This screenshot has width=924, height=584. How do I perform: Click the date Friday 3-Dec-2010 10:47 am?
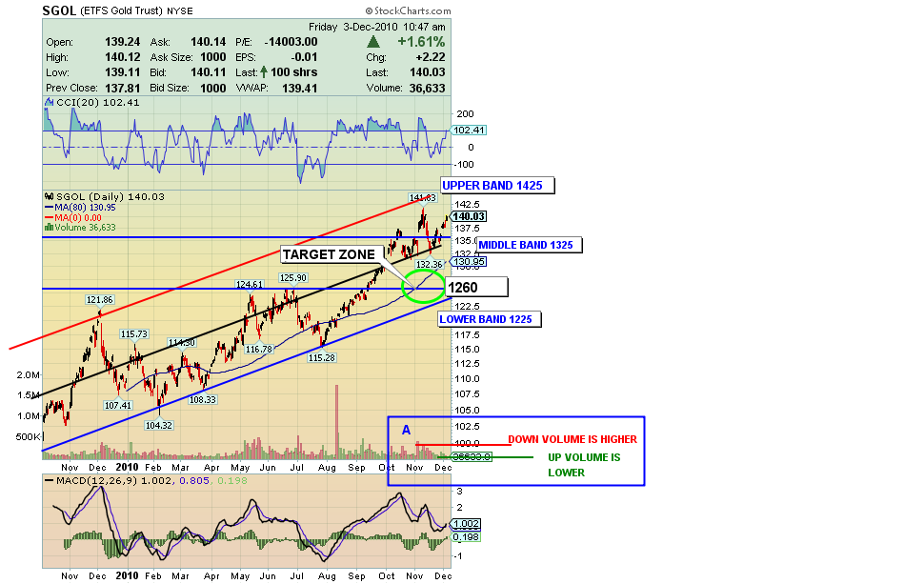point(377,27)
